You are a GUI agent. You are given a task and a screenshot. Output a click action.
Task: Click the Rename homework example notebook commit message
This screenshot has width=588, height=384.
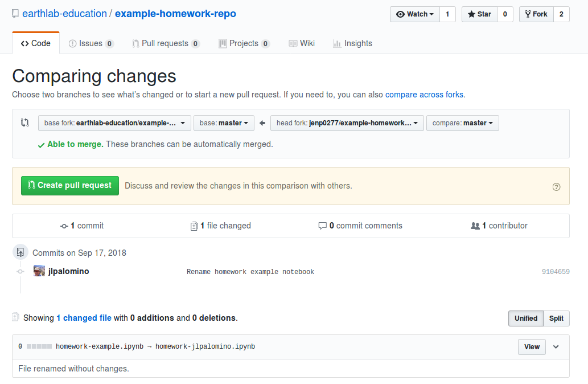[x=250, y=272]
